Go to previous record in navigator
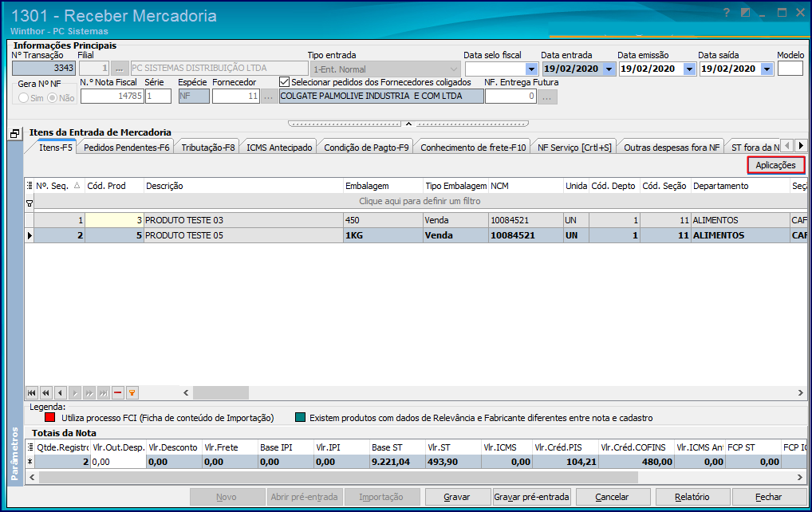 (x=60, y=393)
